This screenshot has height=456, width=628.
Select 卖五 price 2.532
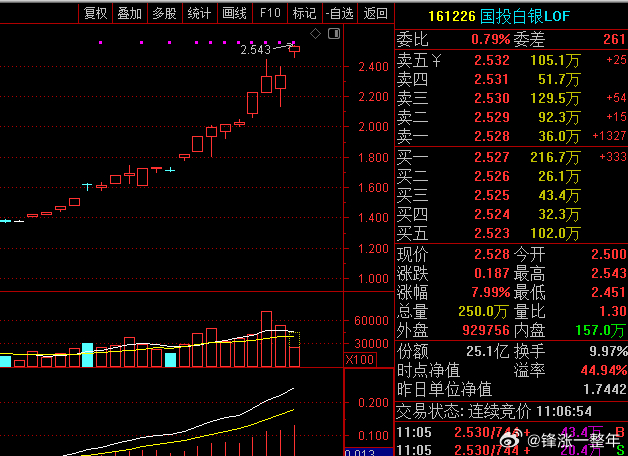(x=492, y=60)
